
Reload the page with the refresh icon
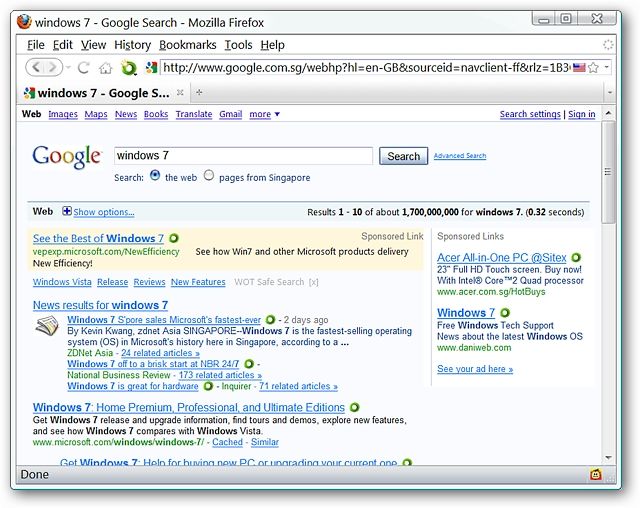(x=84, y=67)
